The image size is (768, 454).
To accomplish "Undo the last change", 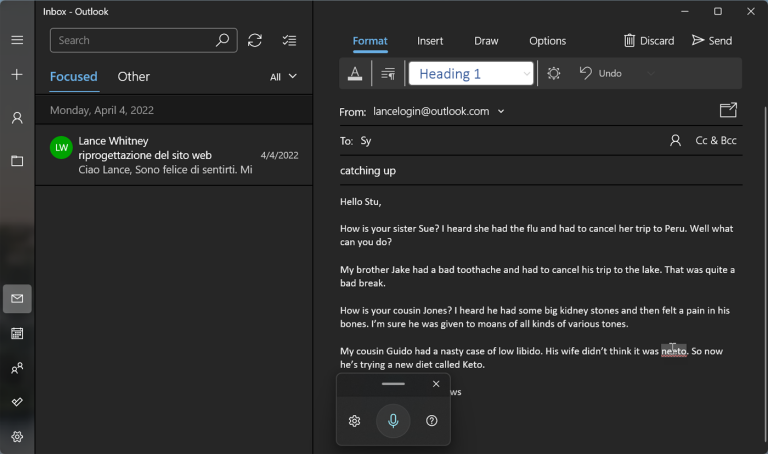I will (600, 73).
